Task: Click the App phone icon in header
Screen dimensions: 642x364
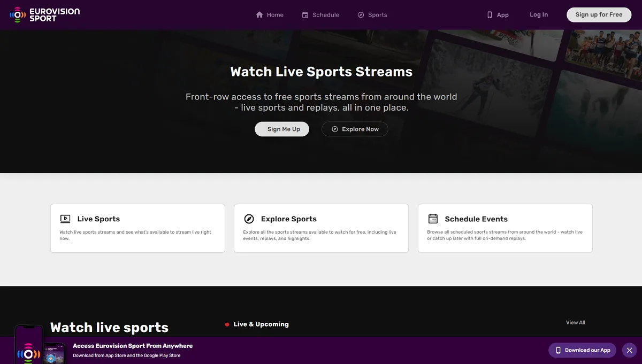Action: tap(490, 15)
